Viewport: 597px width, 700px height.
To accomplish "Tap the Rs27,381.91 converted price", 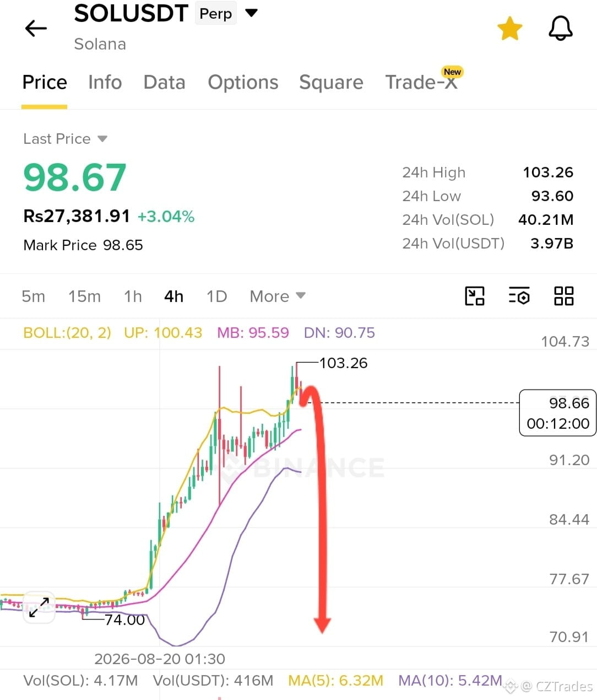I will click(77, 216).
